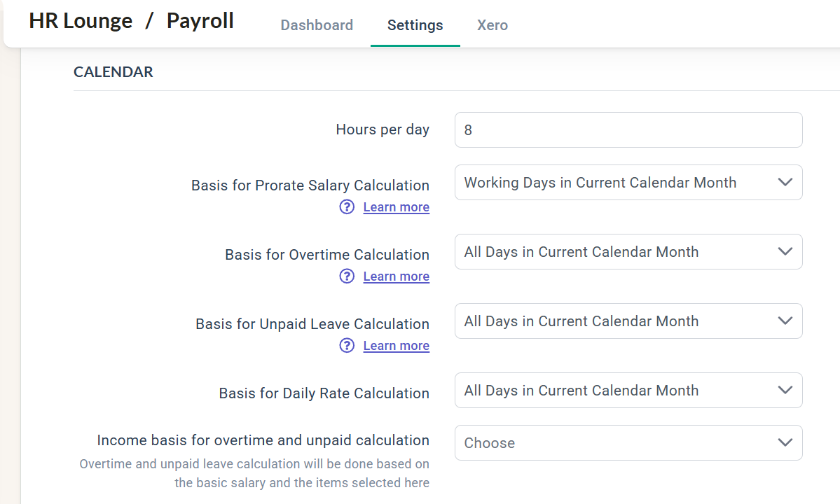The height and width of the screenshot is (504, 840).
Task: Click the Hours per day input field
Action: tap(628, 129)
